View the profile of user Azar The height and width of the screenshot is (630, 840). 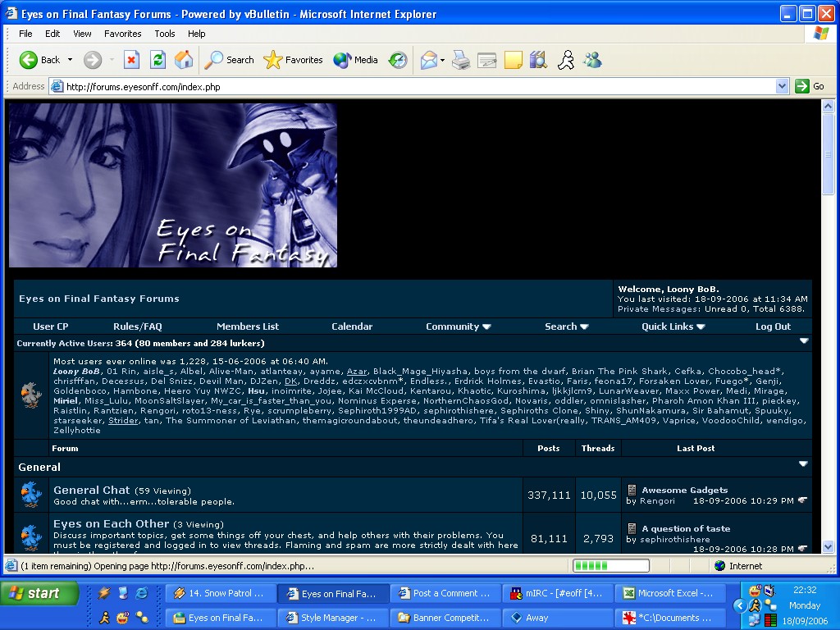coord(357,372)
